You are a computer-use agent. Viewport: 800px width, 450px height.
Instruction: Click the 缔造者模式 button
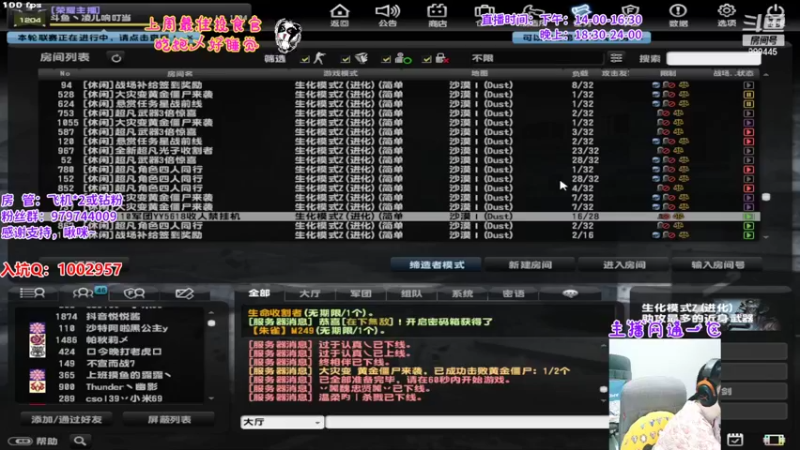tap(437, 265)
